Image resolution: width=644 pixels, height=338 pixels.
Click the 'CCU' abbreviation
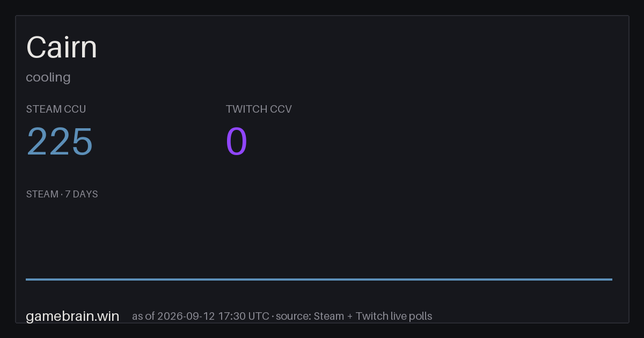click(75, 109)
